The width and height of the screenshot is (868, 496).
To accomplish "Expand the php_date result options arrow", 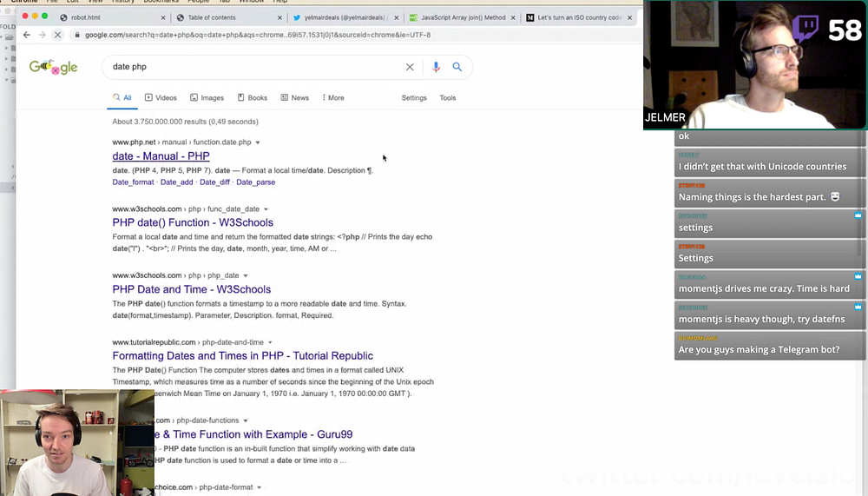I will [246, 275].
